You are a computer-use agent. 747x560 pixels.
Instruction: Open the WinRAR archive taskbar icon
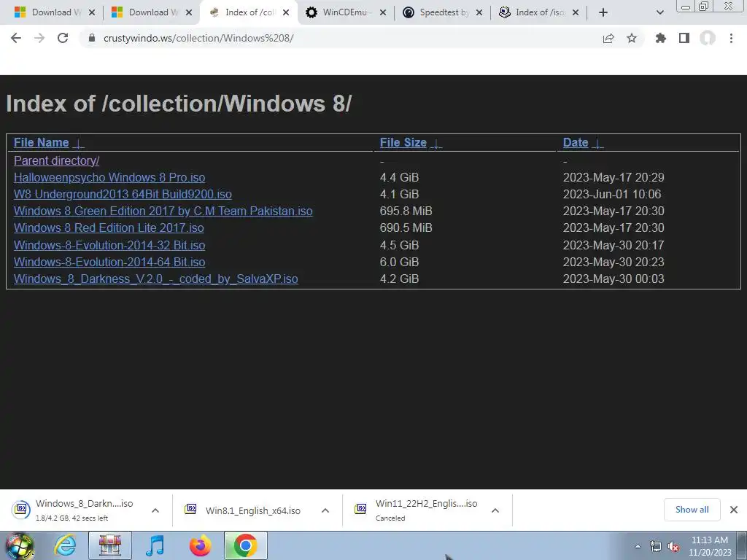(110, 545)
